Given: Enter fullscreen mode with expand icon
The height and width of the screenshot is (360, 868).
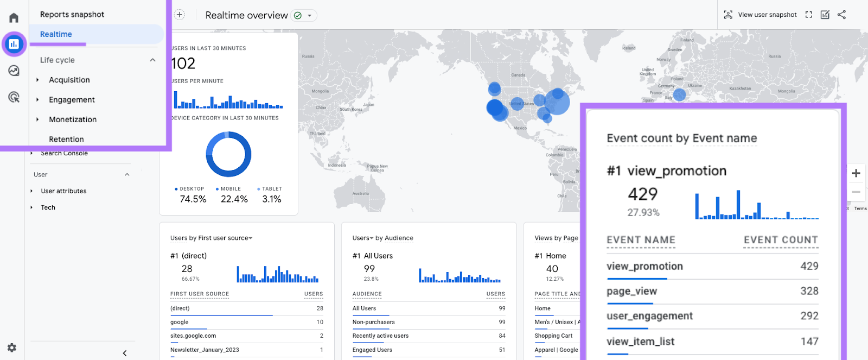Looking at the screenshot, I should point(808,15).
